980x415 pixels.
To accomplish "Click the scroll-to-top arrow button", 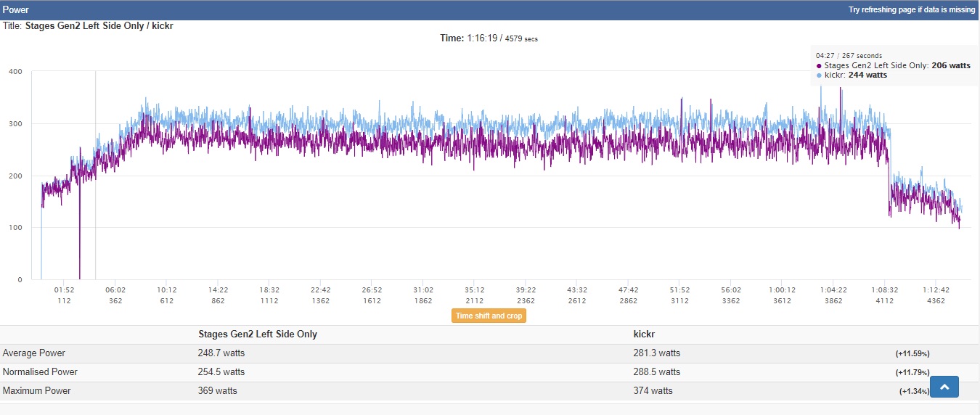I will coord(944,387).
